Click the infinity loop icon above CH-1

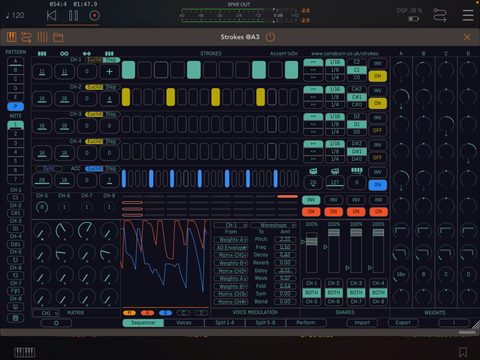[x=64, y=53]
